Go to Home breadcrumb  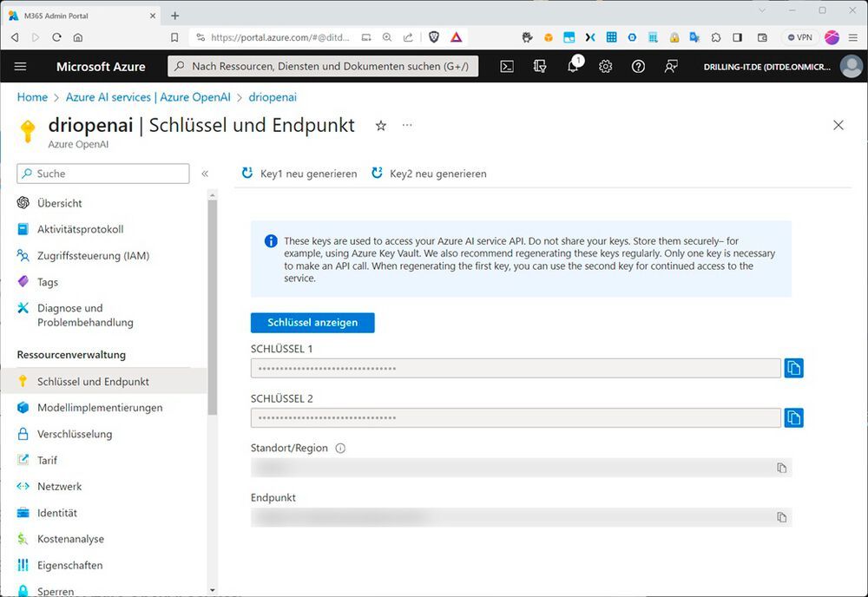32,97
